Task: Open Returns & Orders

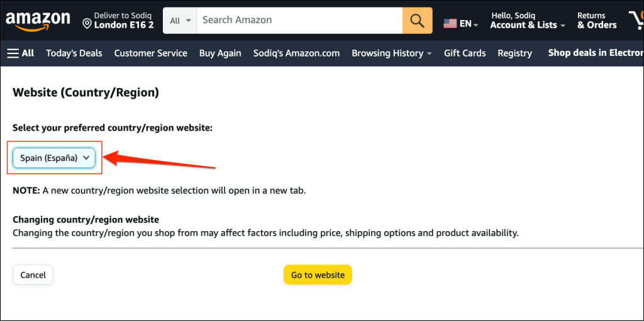Action: 597,21
